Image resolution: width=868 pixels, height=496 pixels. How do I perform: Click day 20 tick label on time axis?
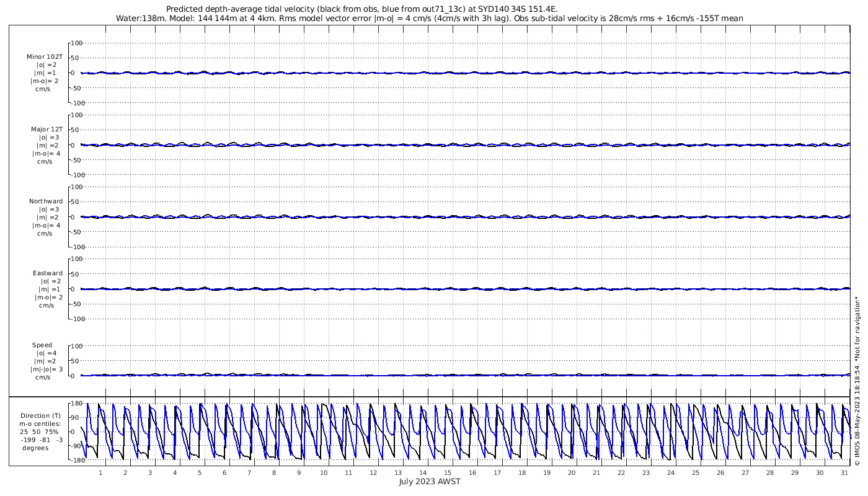pyautogui.click(x=572, y=472)
